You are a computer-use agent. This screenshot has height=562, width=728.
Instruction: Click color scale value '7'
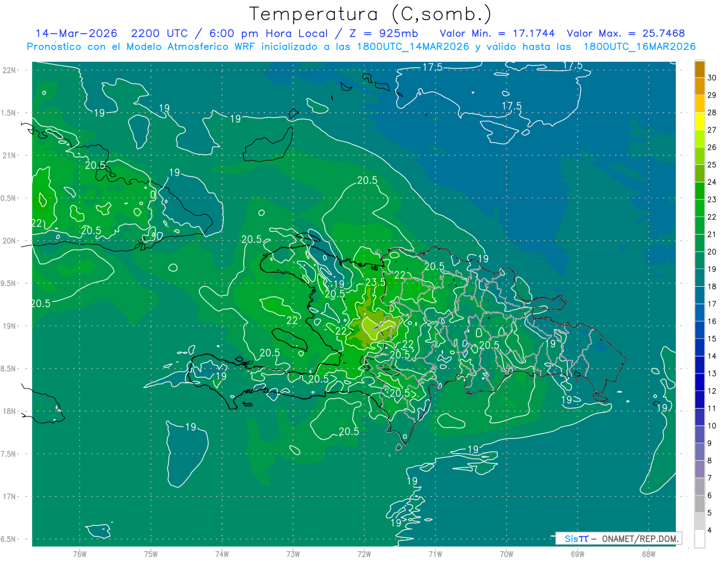tap(711, 478)
